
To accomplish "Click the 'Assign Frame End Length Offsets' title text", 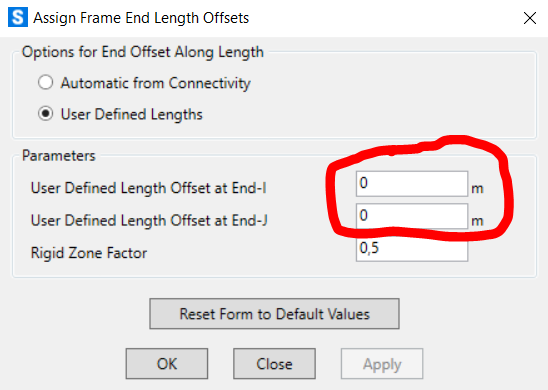I will (x=141, y=18).
